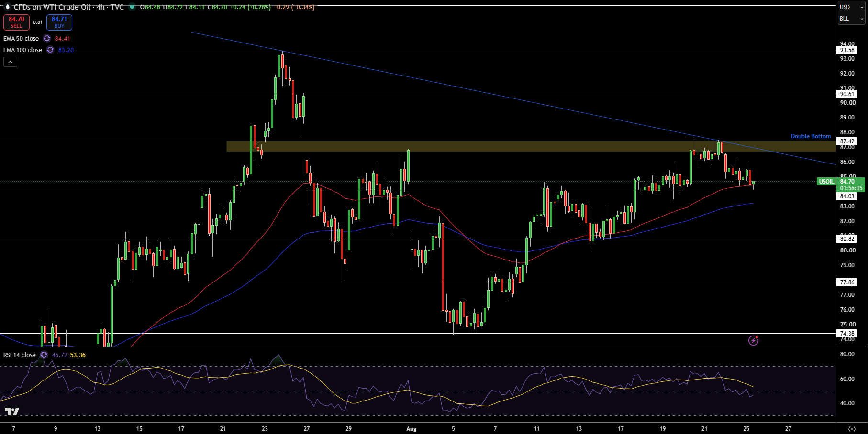Click the 93.58 price level label
The height and width of the screenshot is (434, 868).
click(847, 50)
